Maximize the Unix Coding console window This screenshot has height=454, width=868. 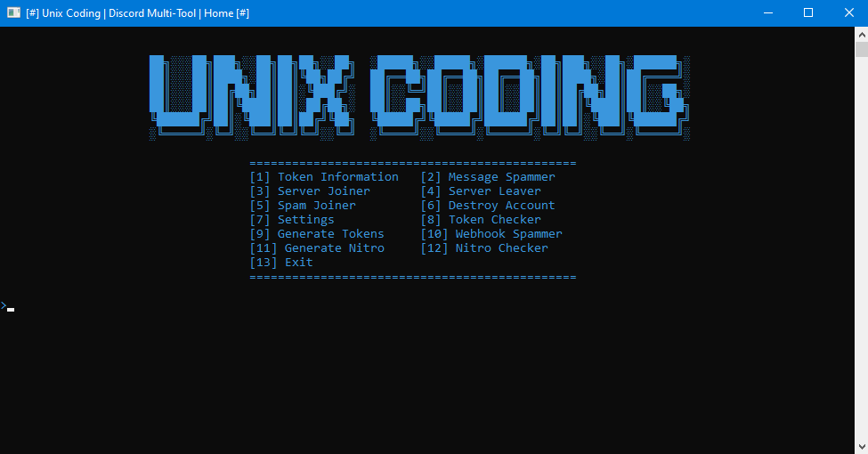(x=808, y=12)
